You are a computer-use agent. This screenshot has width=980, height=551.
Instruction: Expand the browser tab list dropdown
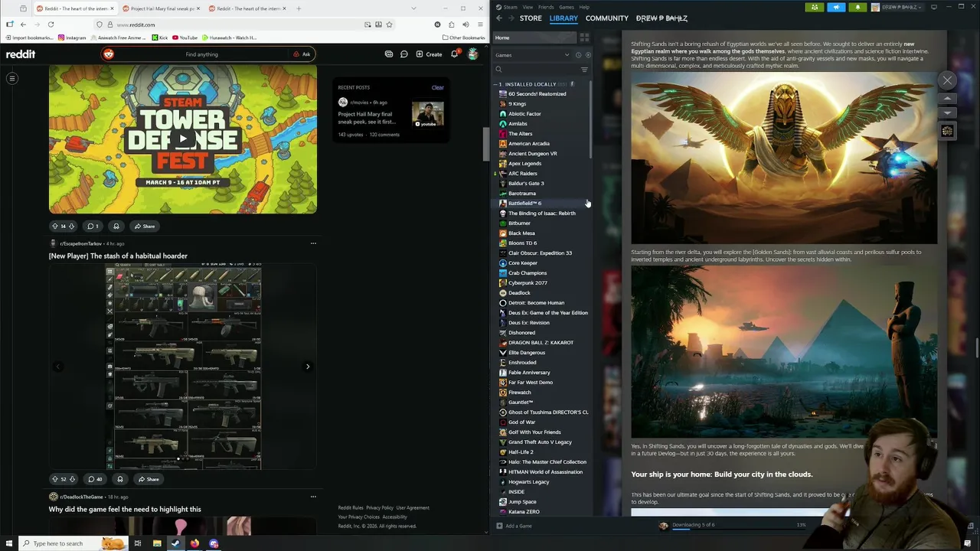[x=413, y=8]
